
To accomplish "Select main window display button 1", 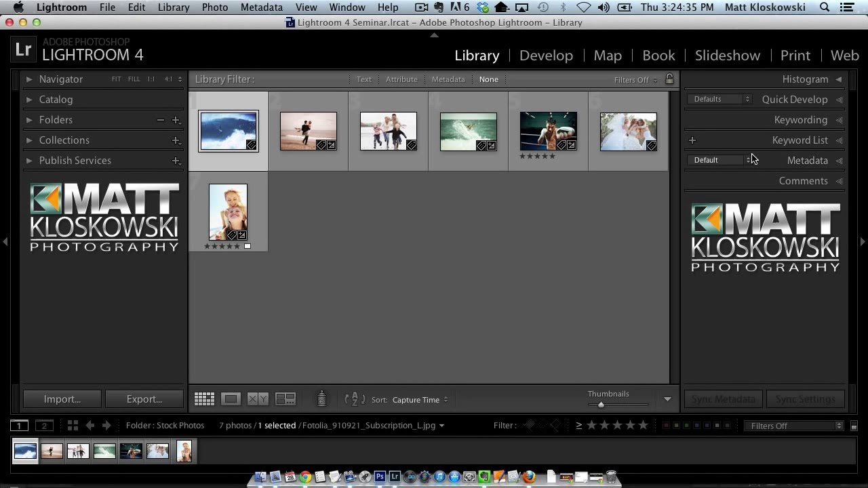I will point(19,426).
